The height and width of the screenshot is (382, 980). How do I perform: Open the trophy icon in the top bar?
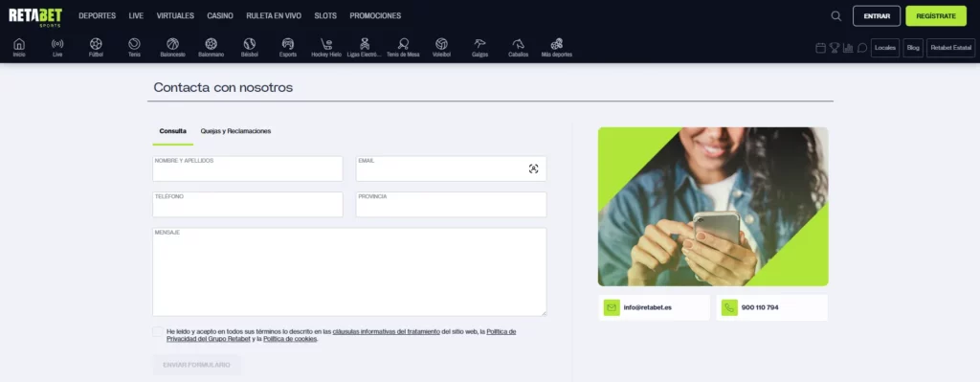[x=835, y=48]
